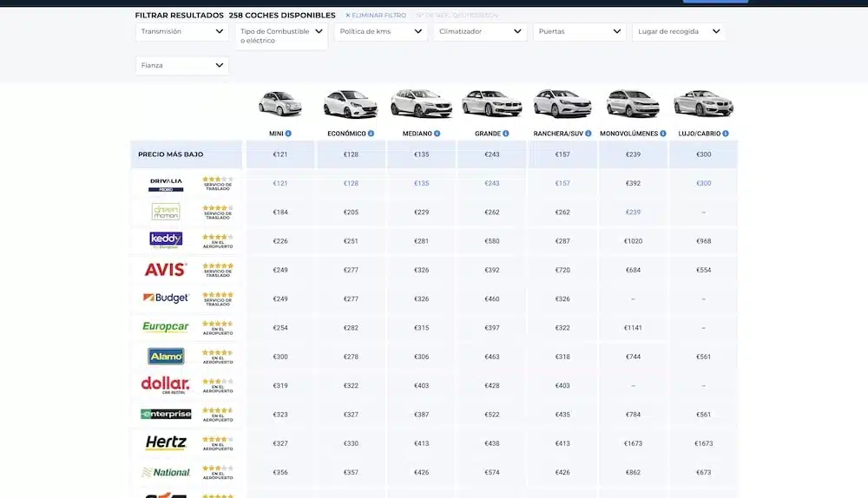Click the Precio más bajo row header
The image size is (868, 498).
187,154
